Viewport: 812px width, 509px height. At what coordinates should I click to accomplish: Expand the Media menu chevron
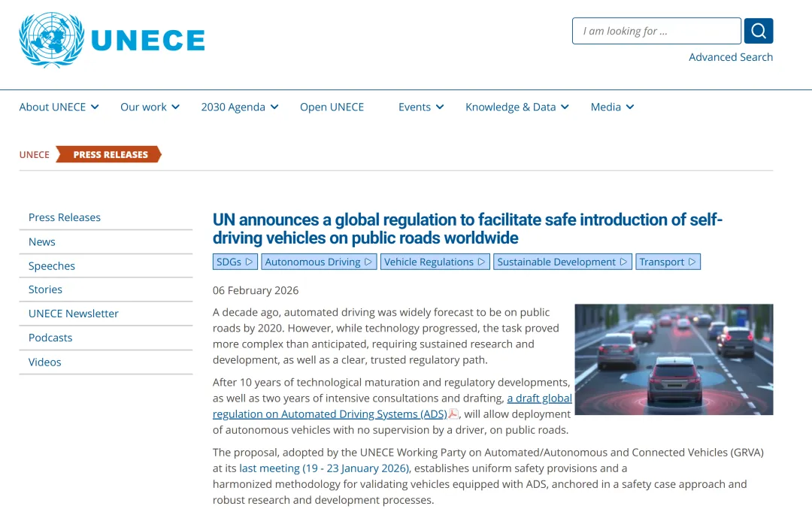tap(630, 108)
